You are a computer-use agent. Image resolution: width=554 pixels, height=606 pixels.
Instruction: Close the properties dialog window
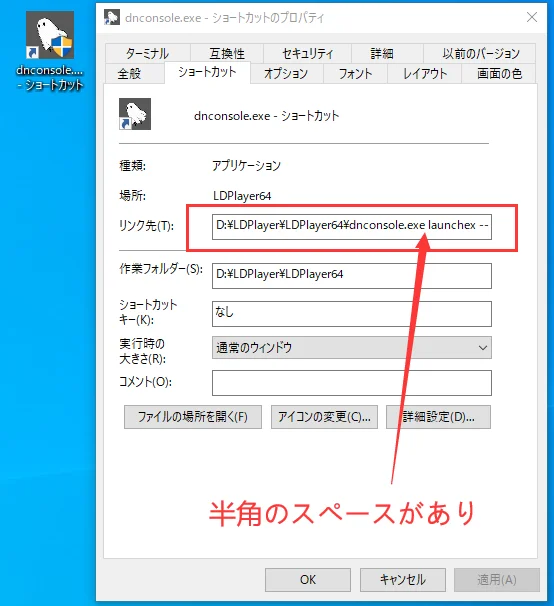click(x=532, y=17)
